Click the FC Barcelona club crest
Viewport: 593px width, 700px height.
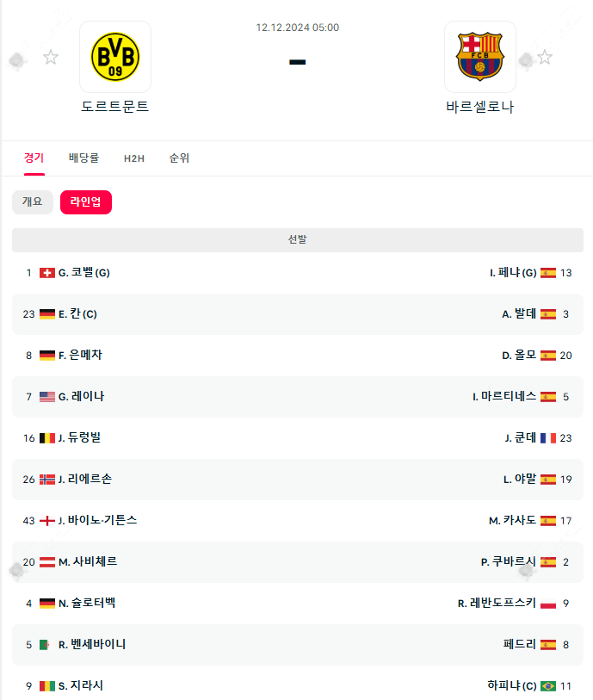480,57
